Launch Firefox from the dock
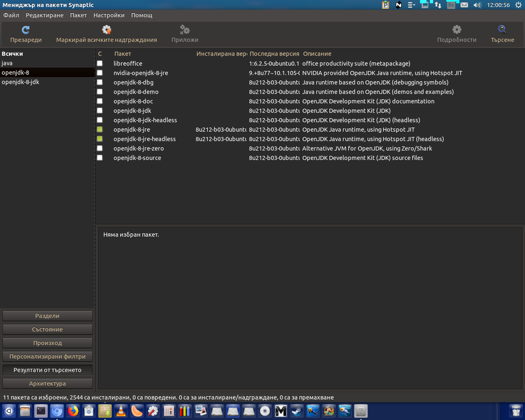The image size is (525, 420). pyautogui.click(x=73, y=411)
